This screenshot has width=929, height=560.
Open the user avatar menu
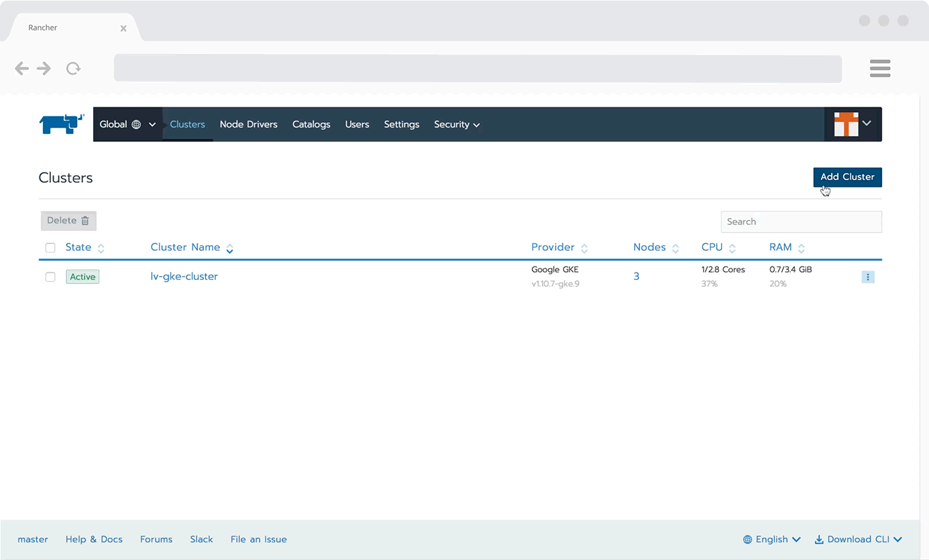point(853,124)
